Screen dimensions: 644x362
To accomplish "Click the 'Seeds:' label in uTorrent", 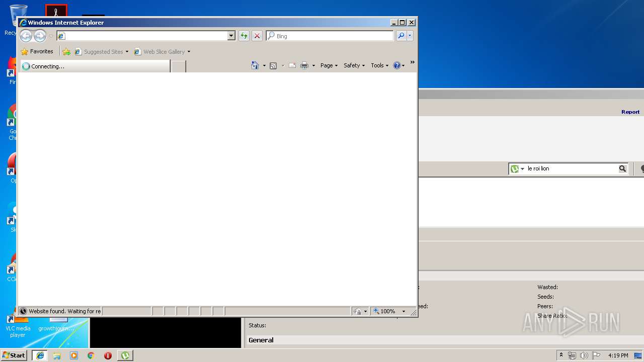I will click(545, 297).
